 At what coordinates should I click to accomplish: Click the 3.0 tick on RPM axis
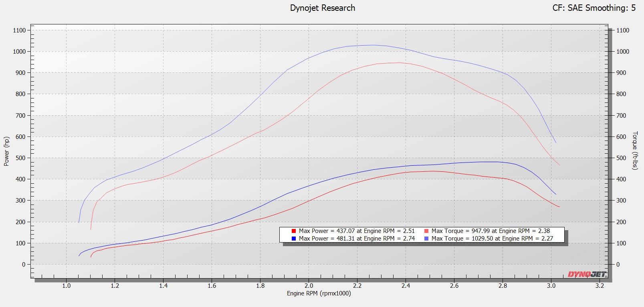pos(551,286)
